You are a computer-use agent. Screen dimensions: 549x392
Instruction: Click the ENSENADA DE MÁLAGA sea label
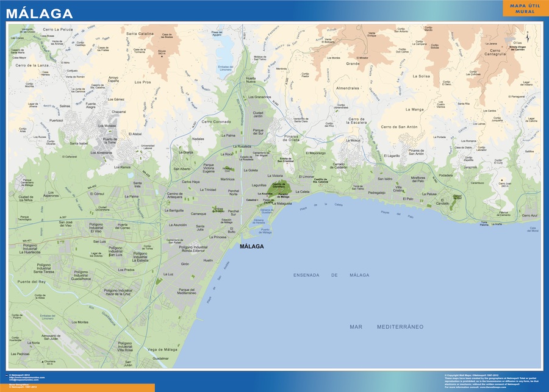tap(331, 275)
